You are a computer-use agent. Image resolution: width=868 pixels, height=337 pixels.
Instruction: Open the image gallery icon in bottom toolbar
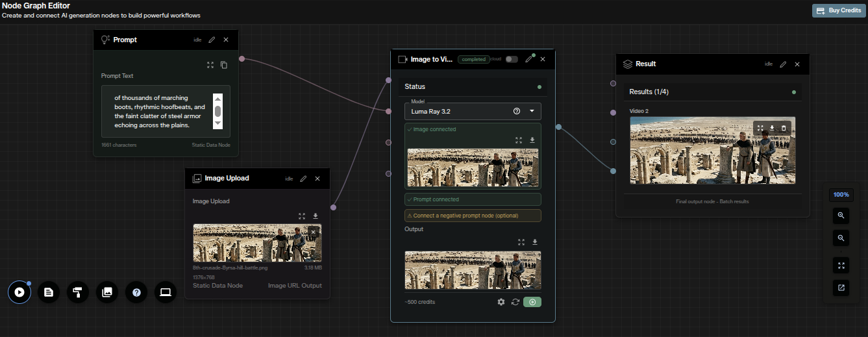(x=106, y=292)
